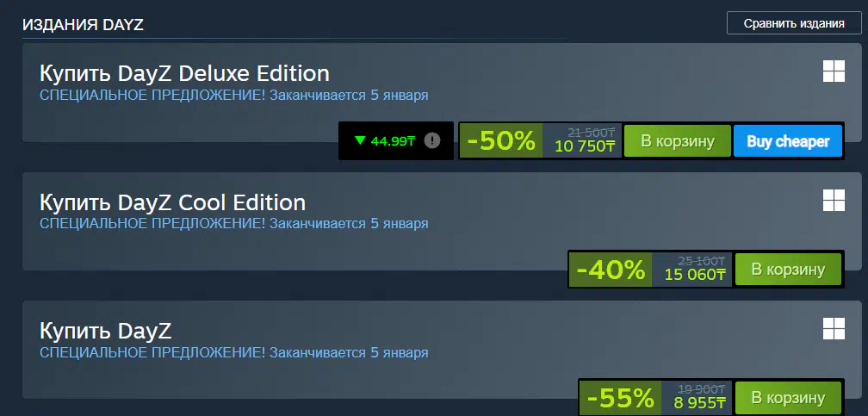
Task: Click Купить DayZ Deluxe Edition title
Action: [x=184, y=74]
